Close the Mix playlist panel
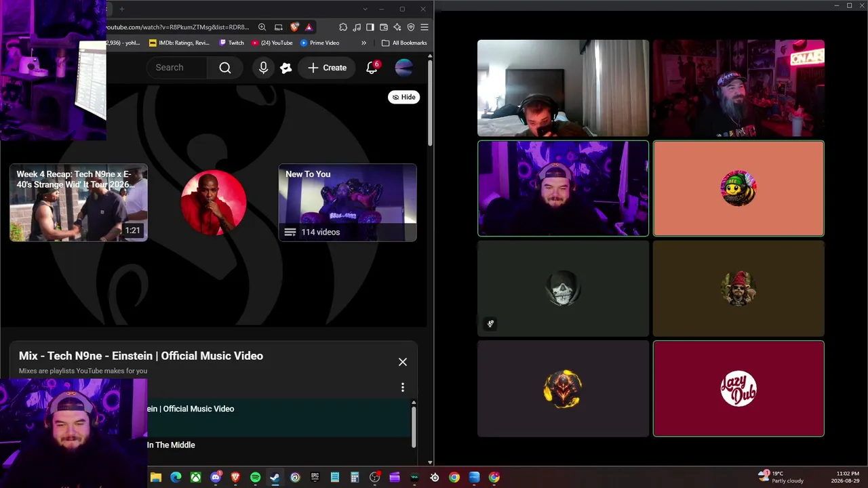This screenshot has width=868, height=488. 403,362
